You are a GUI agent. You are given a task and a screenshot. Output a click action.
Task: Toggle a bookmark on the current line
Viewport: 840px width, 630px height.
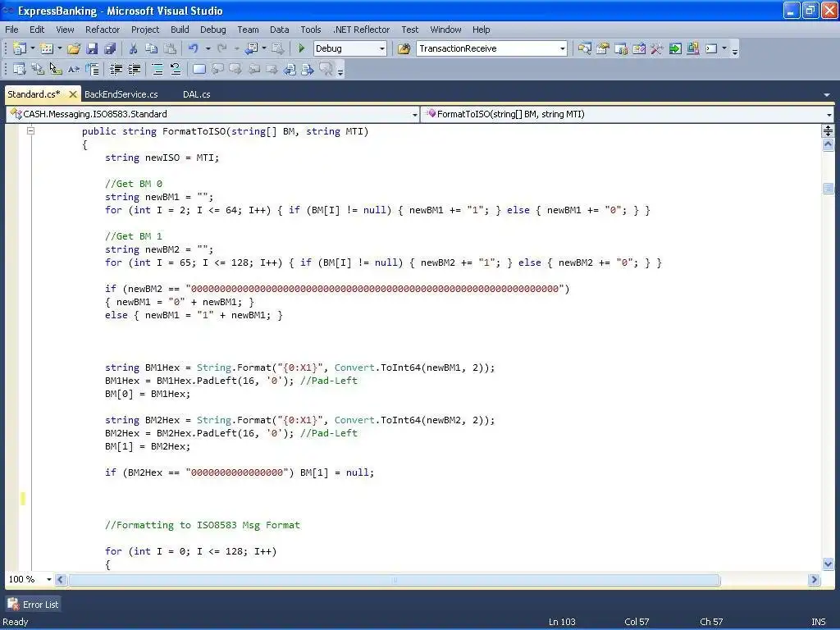[x=199, y=69]
